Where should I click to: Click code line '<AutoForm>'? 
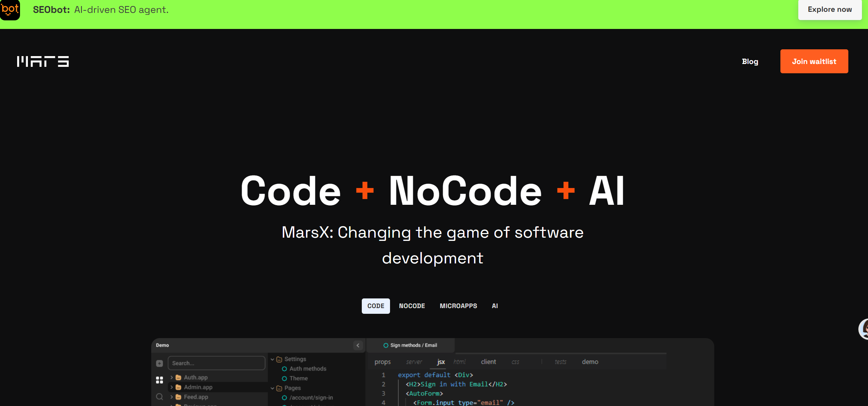[424, 393]
